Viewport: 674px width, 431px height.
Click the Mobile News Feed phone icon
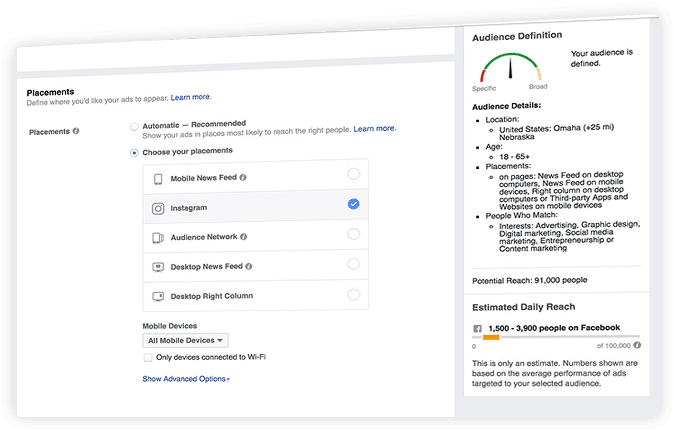pos(158,179)
